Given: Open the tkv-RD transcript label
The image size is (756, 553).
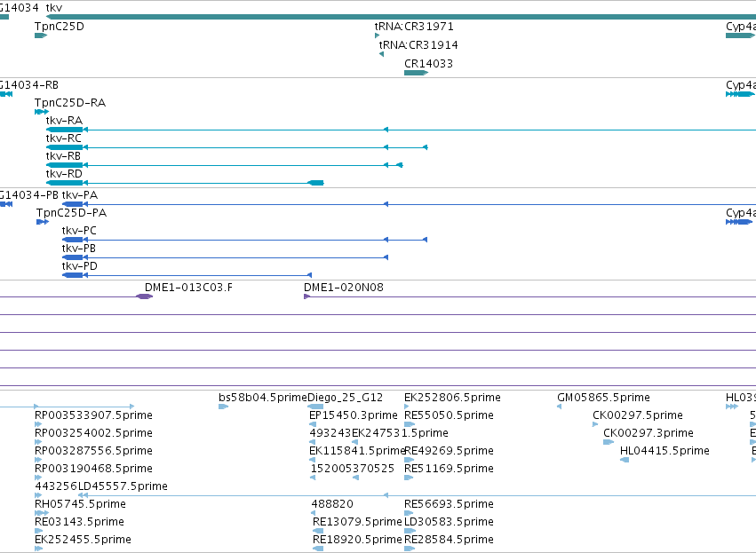Looking at the screenshot, I should click(64, 173).
